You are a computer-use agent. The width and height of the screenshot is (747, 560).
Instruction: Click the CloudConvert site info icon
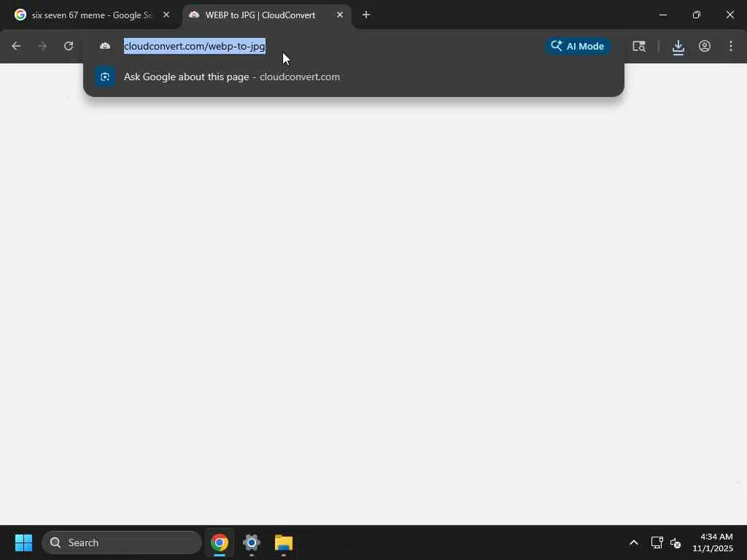tap(105, 46)
